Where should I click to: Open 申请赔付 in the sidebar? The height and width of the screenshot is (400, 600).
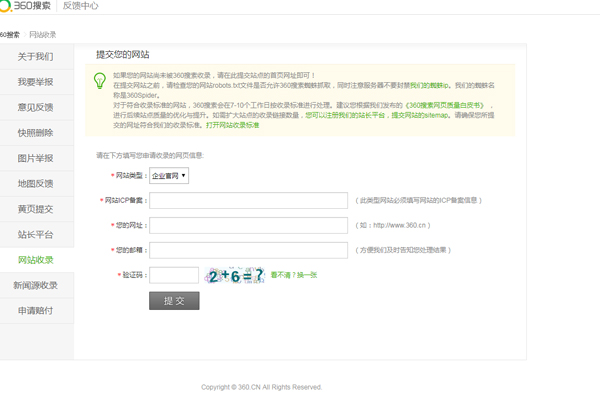36,311
